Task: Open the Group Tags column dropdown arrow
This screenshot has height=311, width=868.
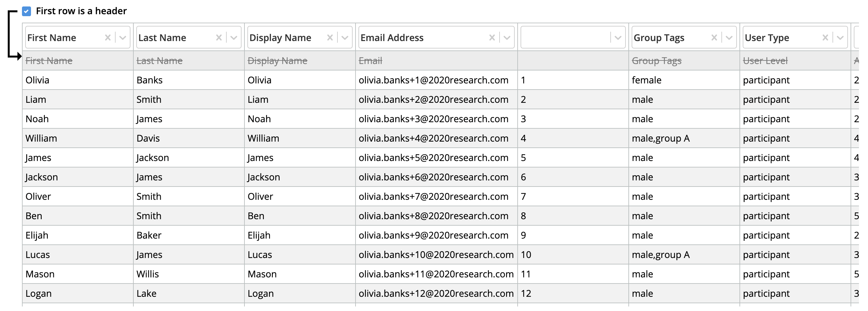Action: pyautogui.click(x=729, y=38)
